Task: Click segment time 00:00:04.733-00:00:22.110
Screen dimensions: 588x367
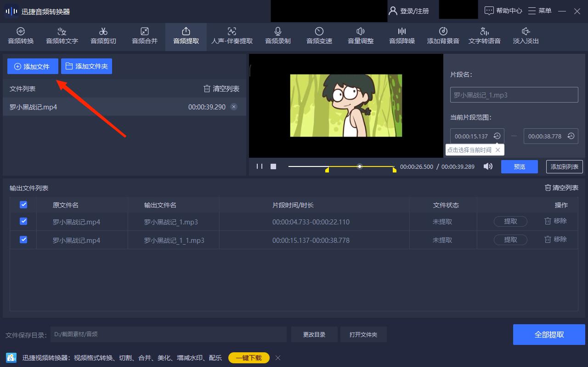Action: (x=311, y=222)
